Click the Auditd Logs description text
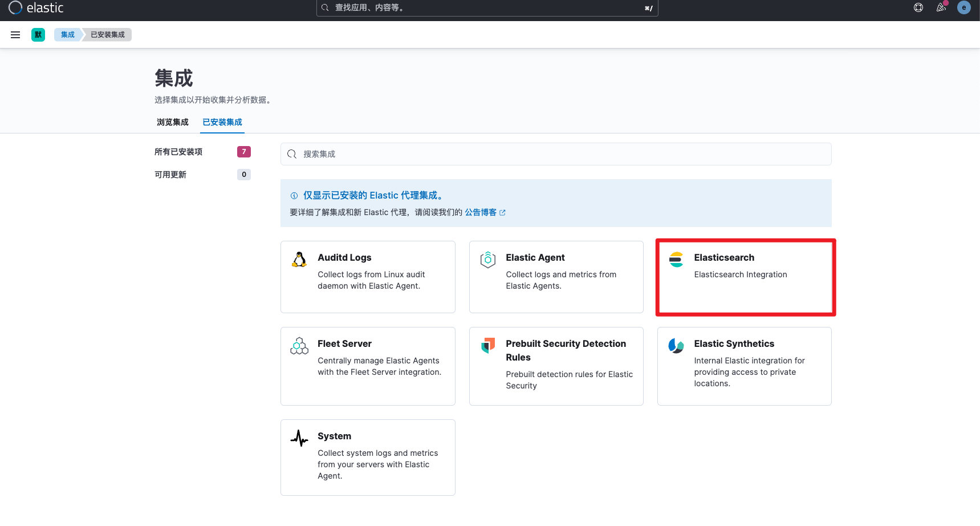The image size is (980, 526). (x=371, y=280)
